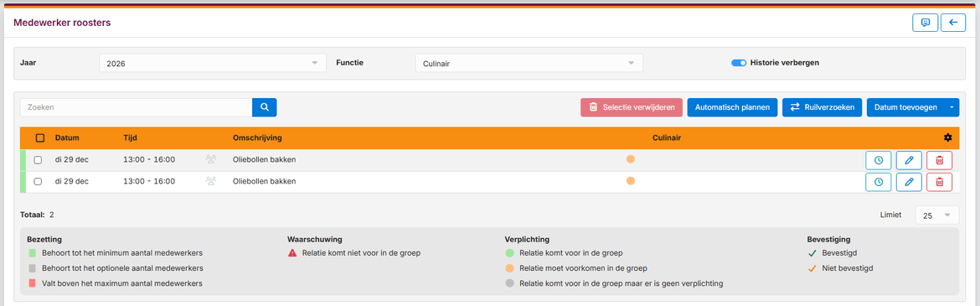Click group people icon in first row
This screenshot has height=306, width=980.
click(x=210, y=159)
